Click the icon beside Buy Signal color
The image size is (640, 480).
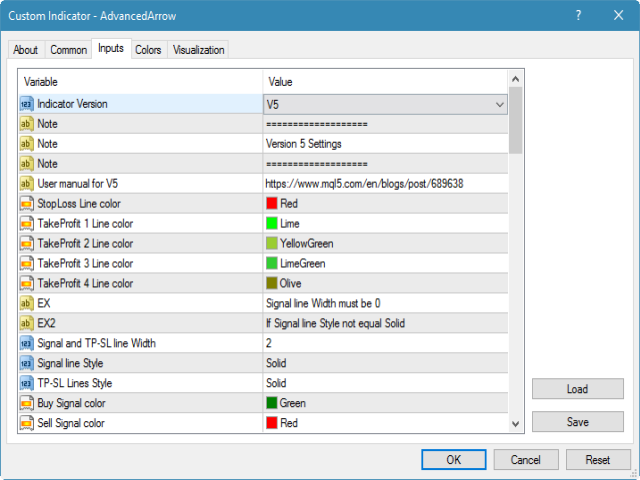pos(26,404)
